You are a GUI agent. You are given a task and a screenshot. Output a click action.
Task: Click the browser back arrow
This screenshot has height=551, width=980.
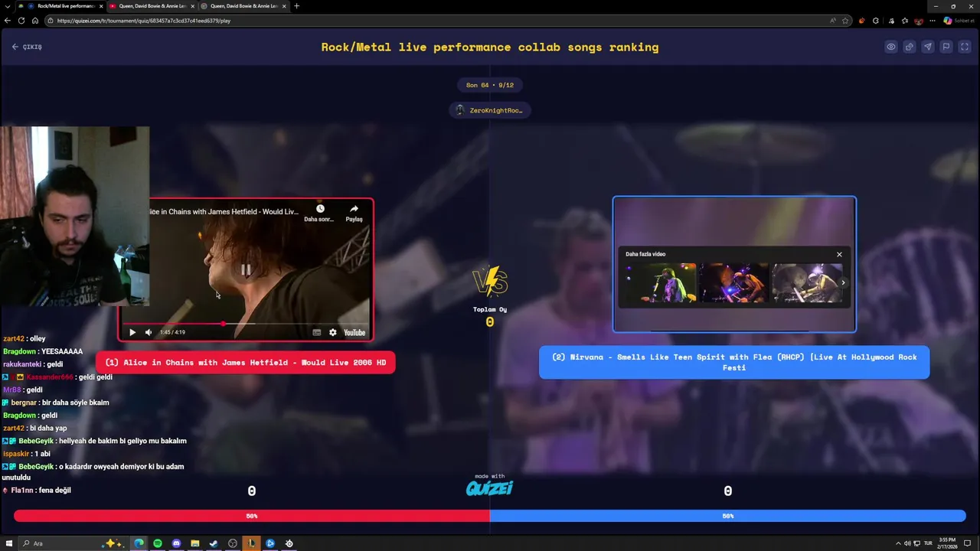point(8,21)
